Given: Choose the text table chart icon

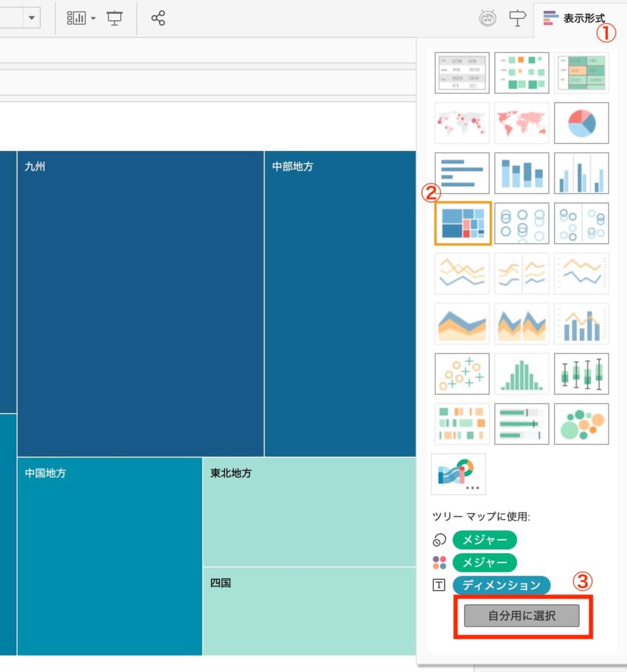Looking at the screenshot, I should pyautogui.click(x=462, y=73).
